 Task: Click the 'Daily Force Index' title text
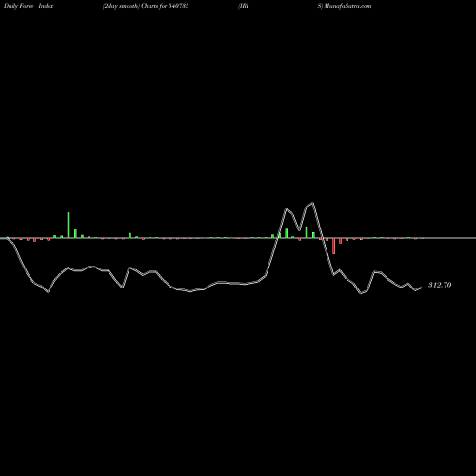point(29,6)
